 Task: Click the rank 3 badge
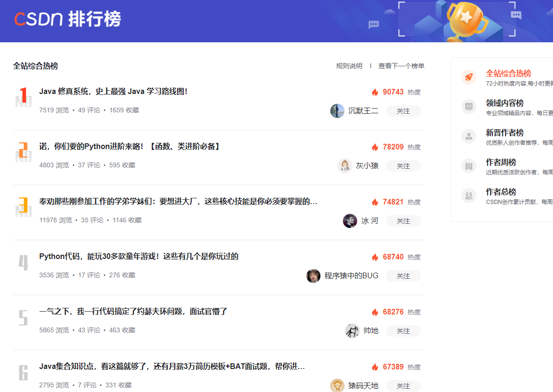pos(23,207)
